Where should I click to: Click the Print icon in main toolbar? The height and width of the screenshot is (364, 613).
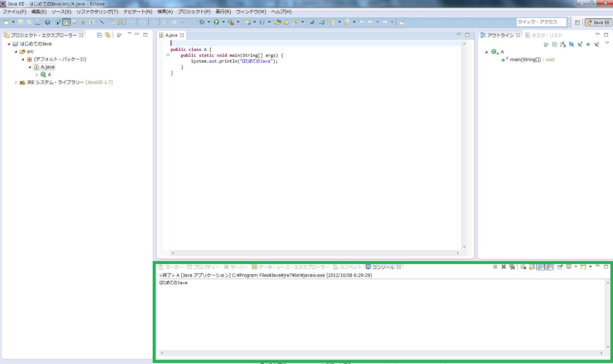pos(37,22)
